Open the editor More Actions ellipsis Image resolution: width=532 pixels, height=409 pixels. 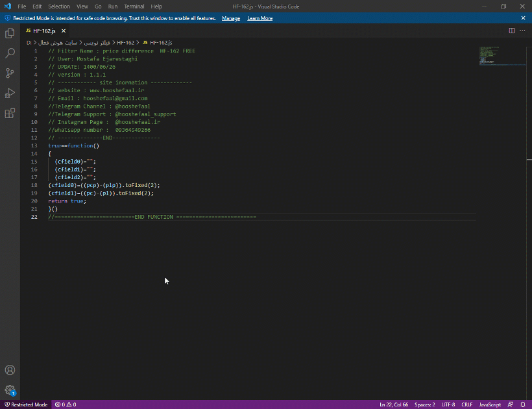click(x=522, y=31)
